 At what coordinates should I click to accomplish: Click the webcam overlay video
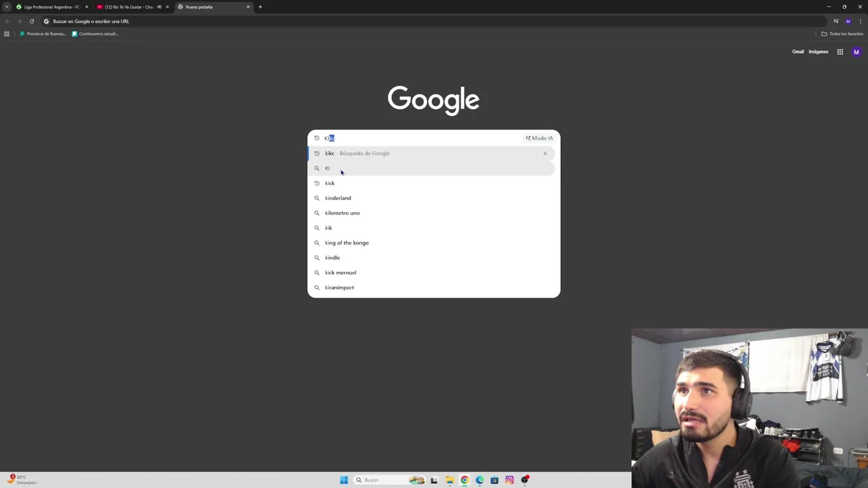coord(749,408)
